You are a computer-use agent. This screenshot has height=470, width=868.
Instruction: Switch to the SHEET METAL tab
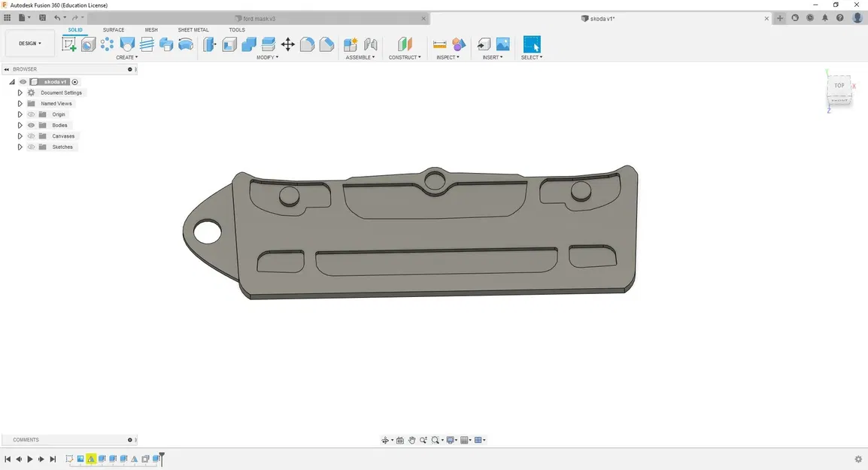tap(193, 30)
